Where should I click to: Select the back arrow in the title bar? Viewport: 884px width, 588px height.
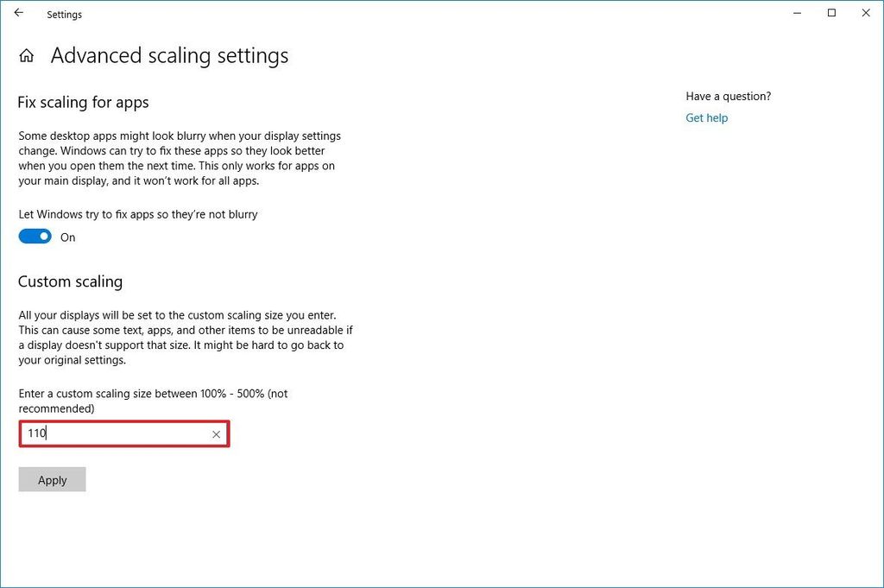18,13
